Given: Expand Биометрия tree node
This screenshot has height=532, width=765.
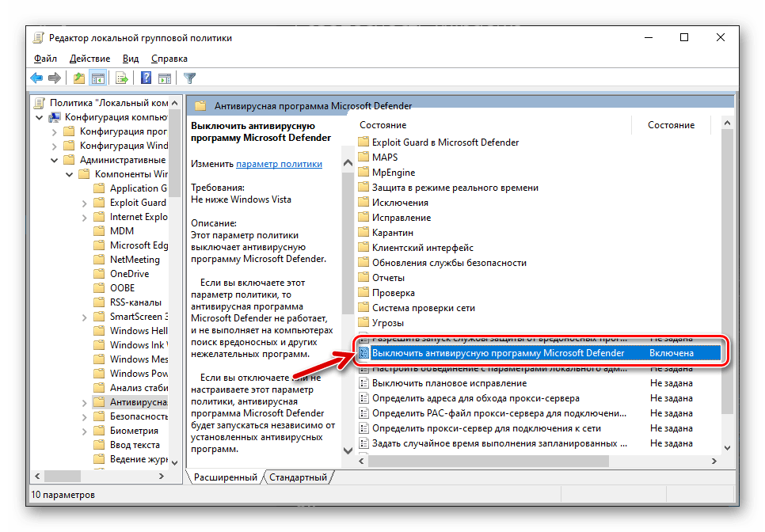Looking at the screenshot, I should point(85,431).
